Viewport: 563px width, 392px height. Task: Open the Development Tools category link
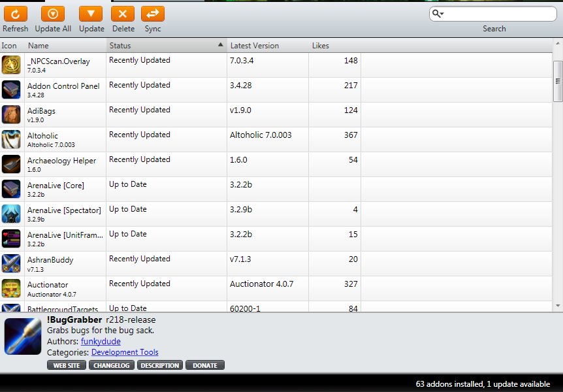125,352
